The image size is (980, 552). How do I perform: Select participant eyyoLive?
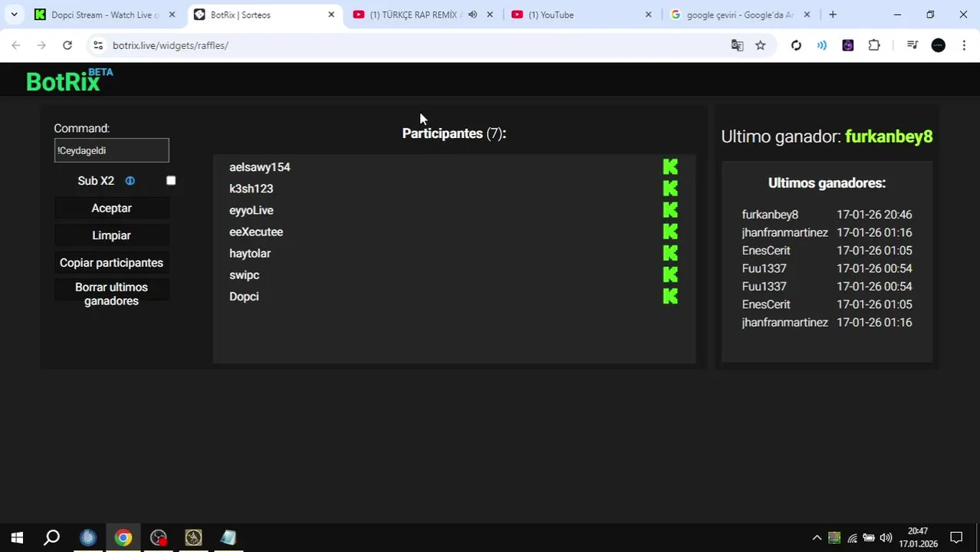tap(251, 210)
